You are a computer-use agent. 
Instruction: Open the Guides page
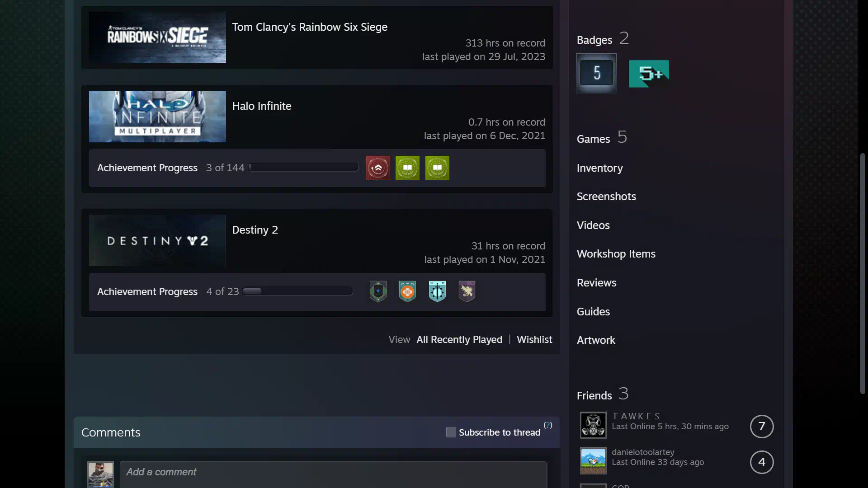593,312
